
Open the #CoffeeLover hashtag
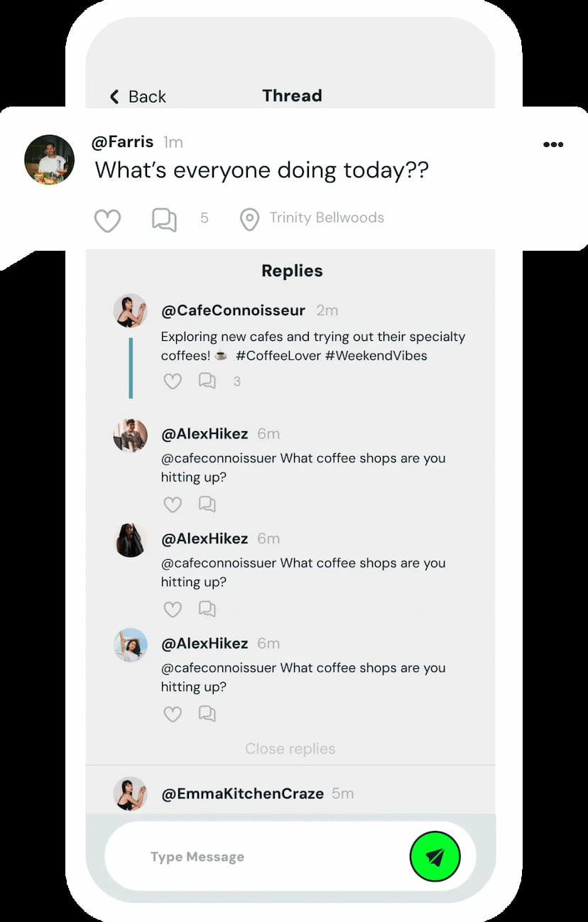(278, 355)
